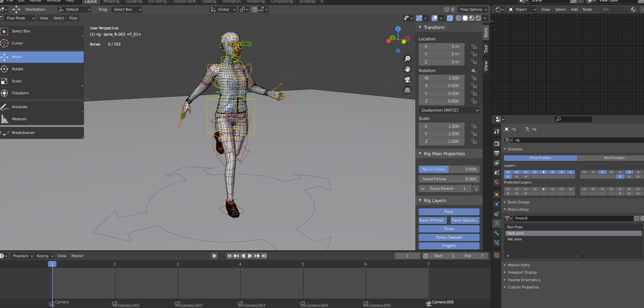This screenshot has width=644, height=308.
Task: Open the Playback menu in timeline
Action: coord(23,256)
